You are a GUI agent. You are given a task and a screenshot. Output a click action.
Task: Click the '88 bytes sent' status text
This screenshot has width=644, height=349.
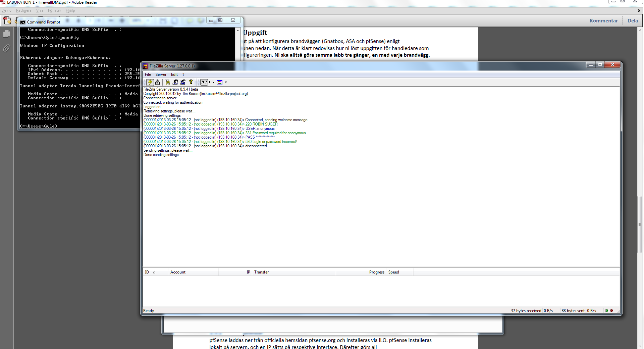pyautogui.click(x=573, y=311)
